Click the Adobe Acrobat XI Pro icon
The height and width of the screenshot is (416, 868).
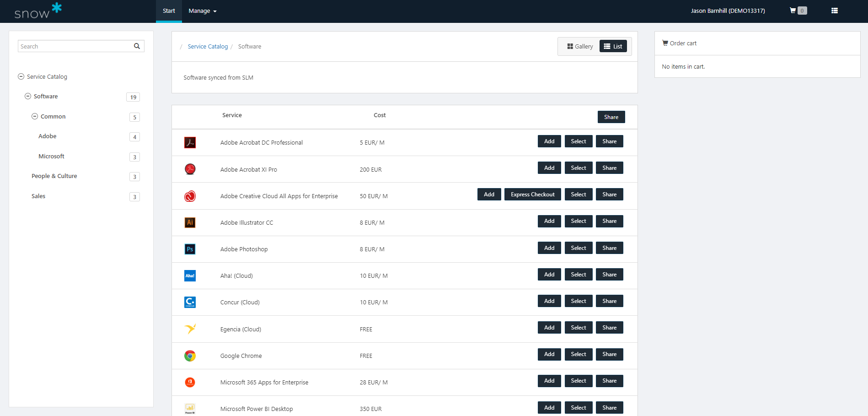190,169
